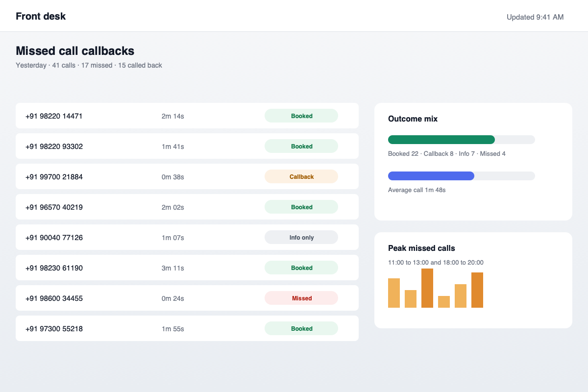Open the row for +91 98230 61190

pos(187,268)
